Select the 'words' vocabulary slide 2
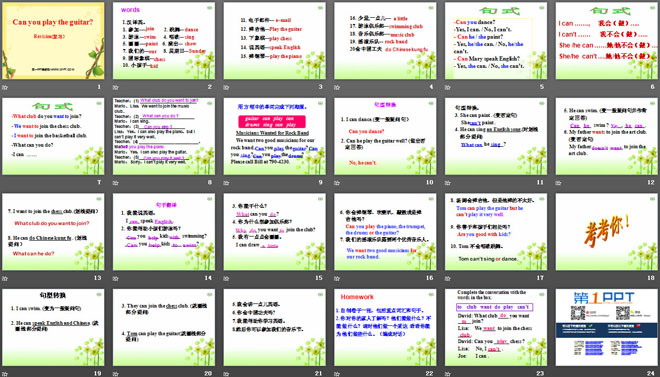The height and width of the screenshot is (377, 660). pyautogui.click(x=164, y=41)
